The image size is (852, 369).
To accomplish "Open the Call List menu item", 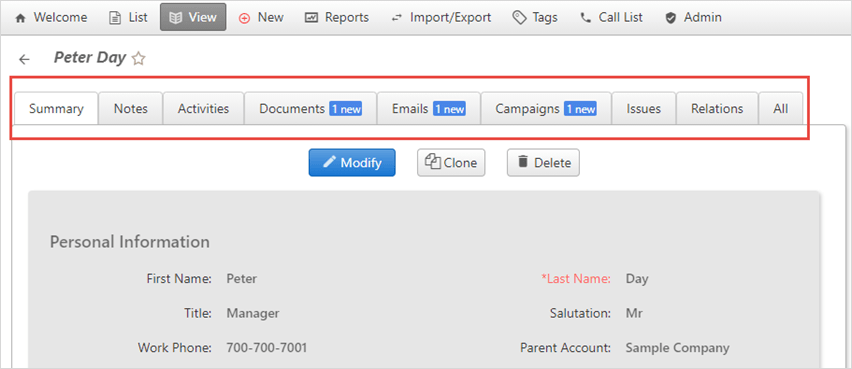I will pos(611,17).
